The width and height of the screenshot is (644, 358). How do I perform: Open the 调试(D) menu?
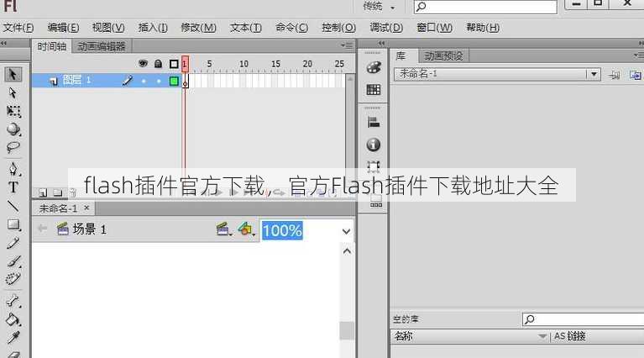point(386,28)
